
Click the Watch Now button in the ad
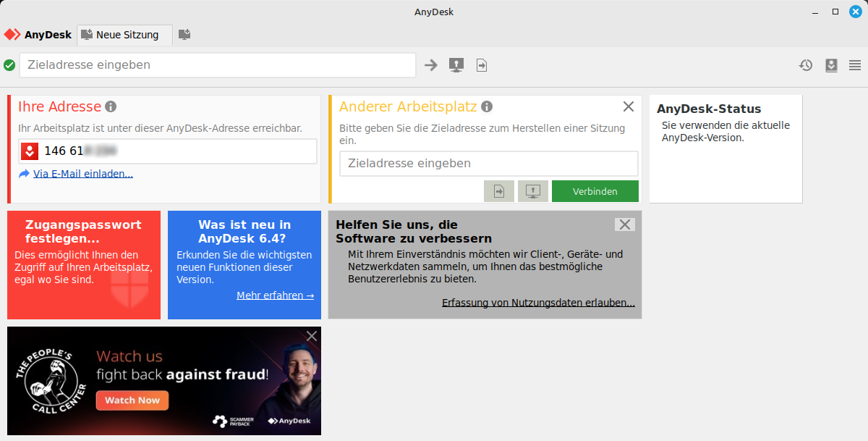pos(132,400)
